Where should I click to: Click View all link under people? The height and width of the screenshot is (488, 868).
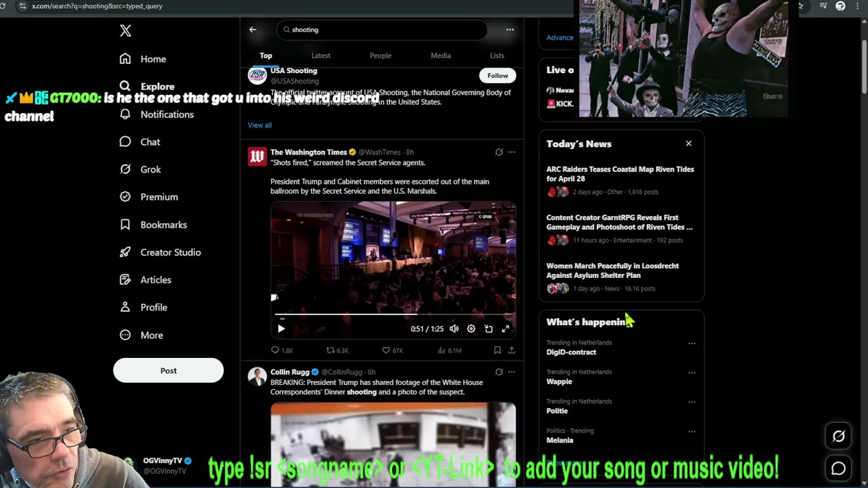tap(260, 125)
